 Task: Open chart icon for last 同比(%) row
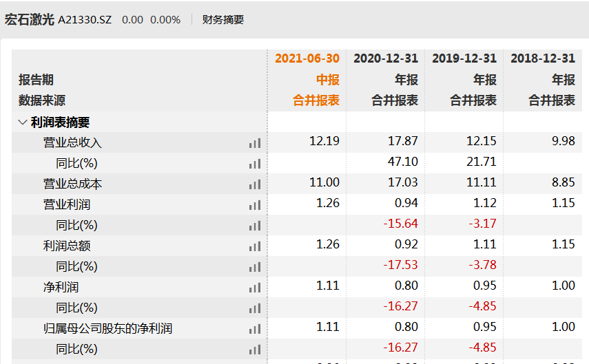tap(255, 350)
